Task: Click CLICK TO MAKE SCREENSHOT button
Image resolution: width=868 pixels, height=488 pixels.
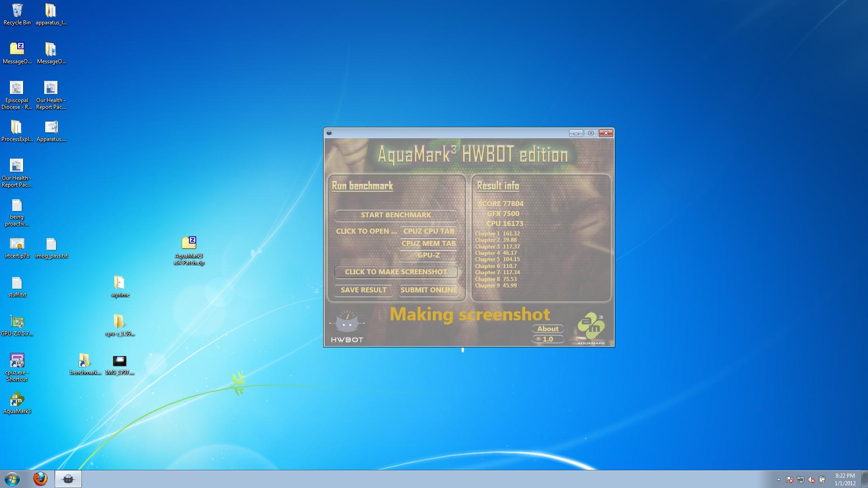Action: (396, 272)
